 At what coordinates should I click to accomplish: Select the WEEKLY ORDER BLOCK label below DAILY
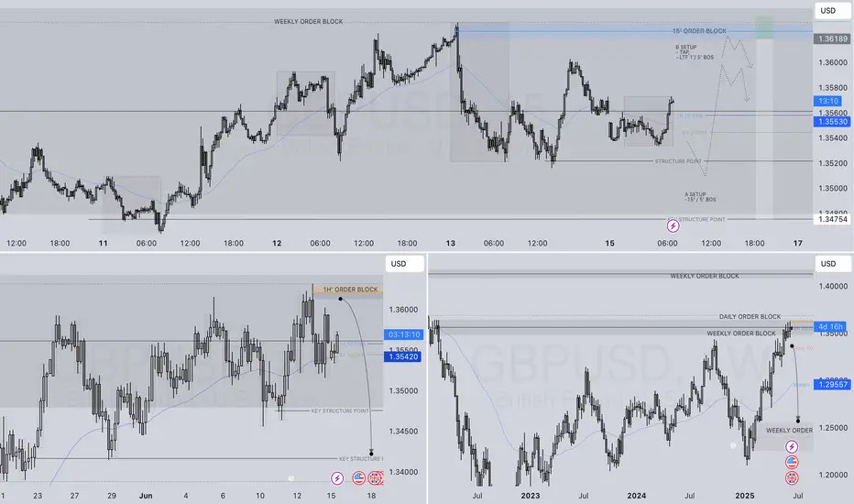741,333
